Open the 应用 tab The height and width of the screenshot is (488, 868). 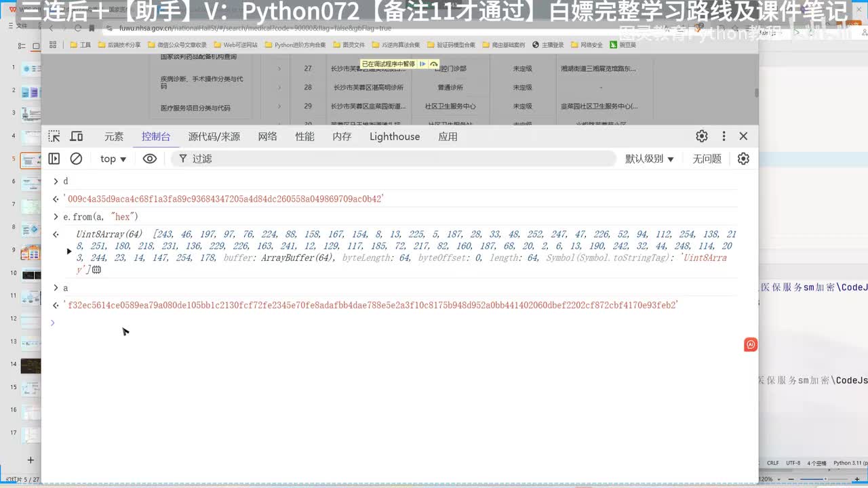pyautogui.click(x=448, y=136)
